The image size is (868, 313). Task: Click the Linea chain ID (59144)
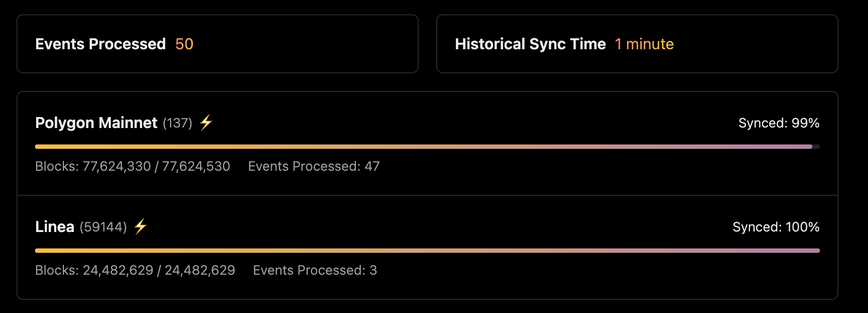(x=103, y=227)
